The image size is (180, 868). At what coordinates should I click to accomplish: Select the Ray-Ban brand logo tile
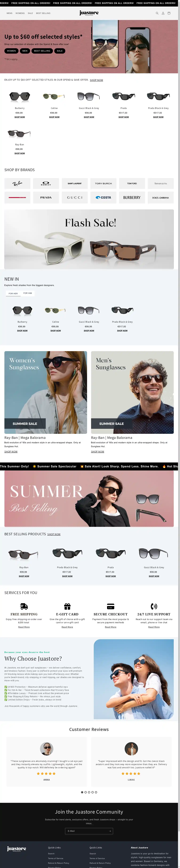pyautogui.click(x=17, y=184)
